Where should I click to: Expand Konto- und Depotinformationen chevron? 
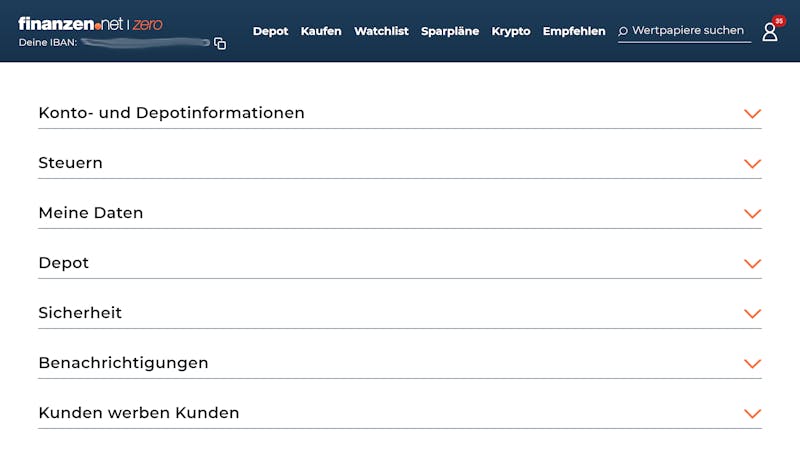(752, 114)
